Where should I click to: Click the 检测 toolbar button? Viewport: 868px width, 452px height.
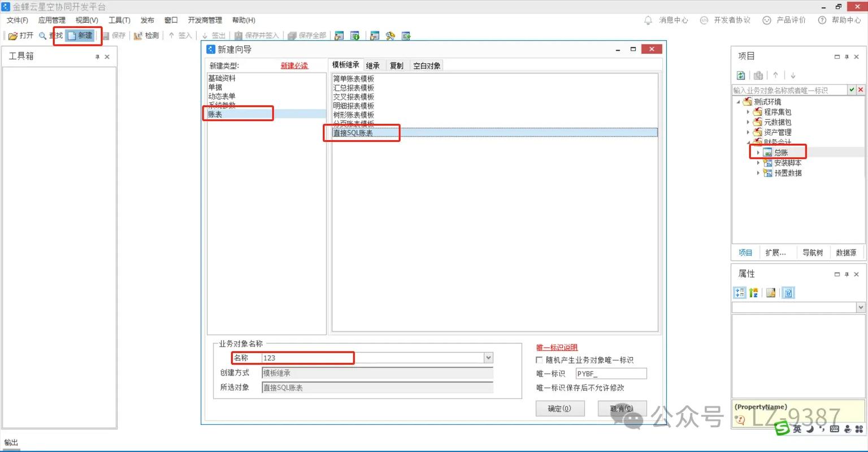146,36
